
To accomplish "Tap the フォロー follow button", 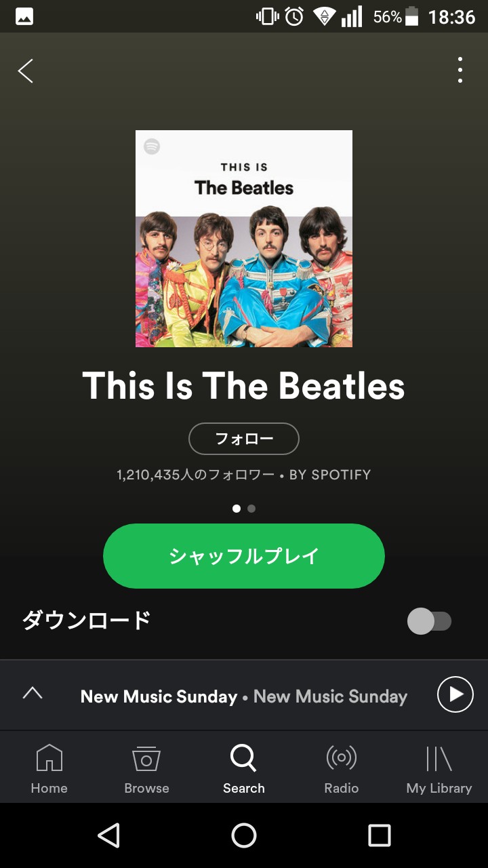I will 244,439.
